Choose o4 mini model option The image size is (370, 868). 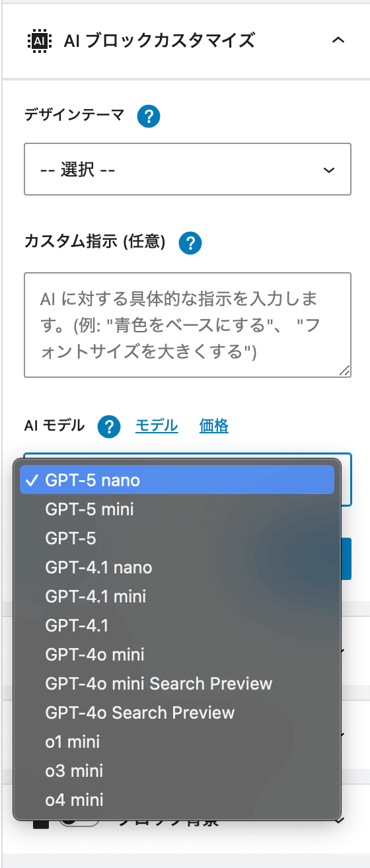click(177, 800)
